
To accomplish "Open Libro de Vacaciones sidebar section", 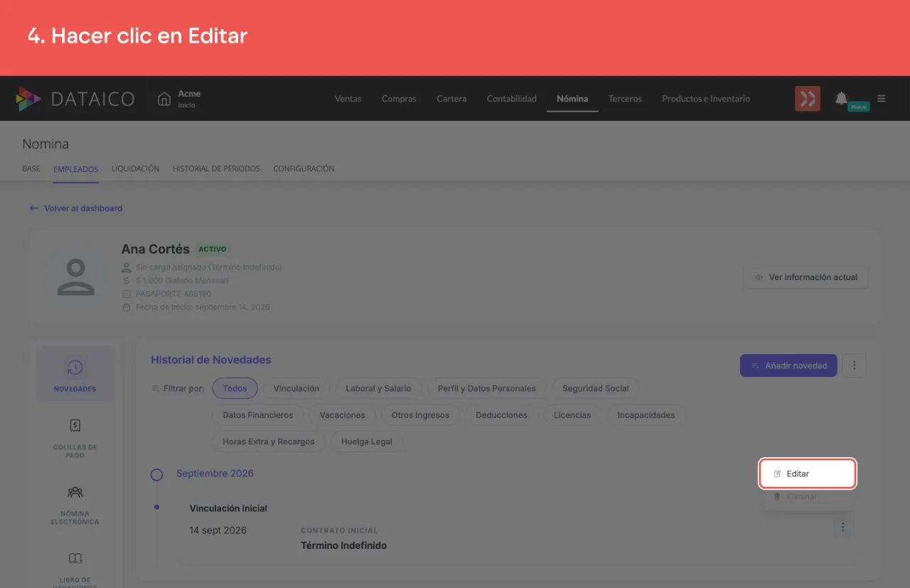I will point(75,569).
